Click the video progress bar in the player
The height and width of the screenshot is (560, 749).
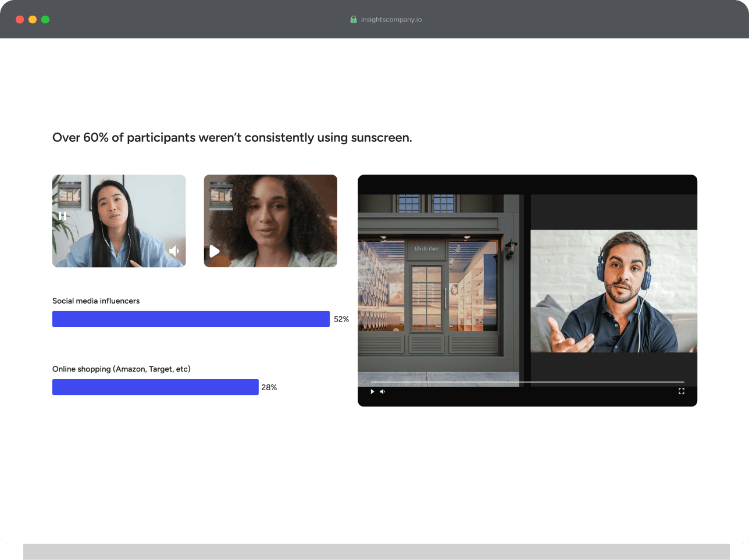(x=523, y=381)
